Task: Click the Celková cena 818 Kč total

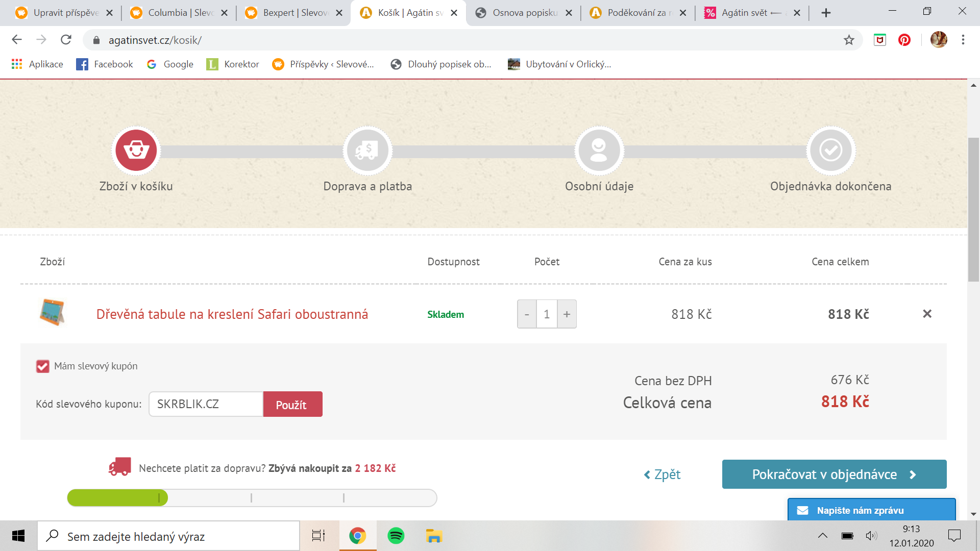Action: point(845,402)
